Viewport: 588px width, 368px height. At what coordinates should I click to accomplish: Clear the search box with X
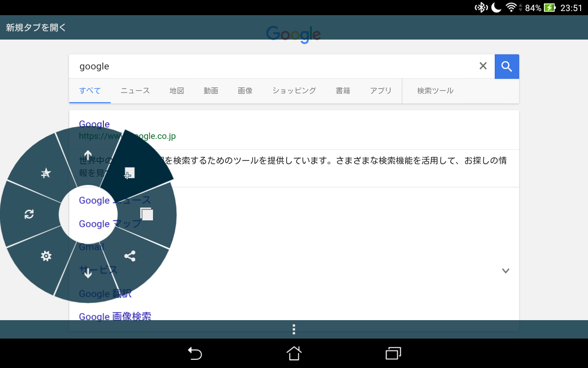point(483,66)
